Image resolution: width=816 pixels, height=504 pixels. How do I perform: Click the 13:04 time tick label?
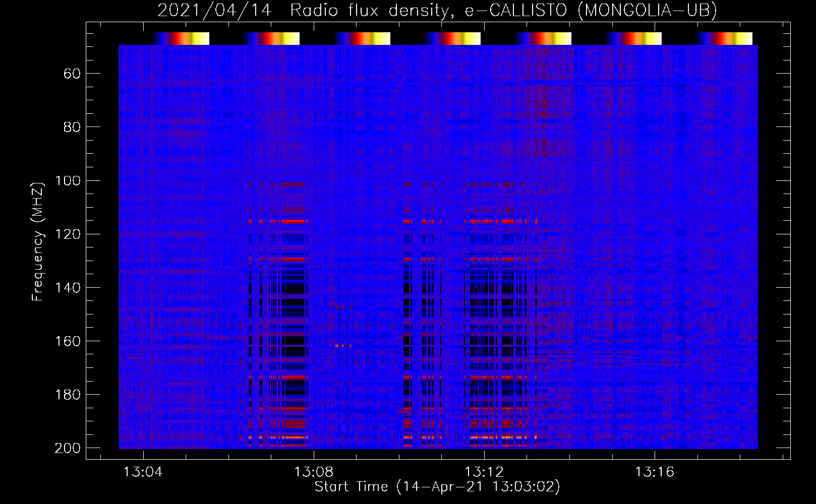[x=143, y=472]
